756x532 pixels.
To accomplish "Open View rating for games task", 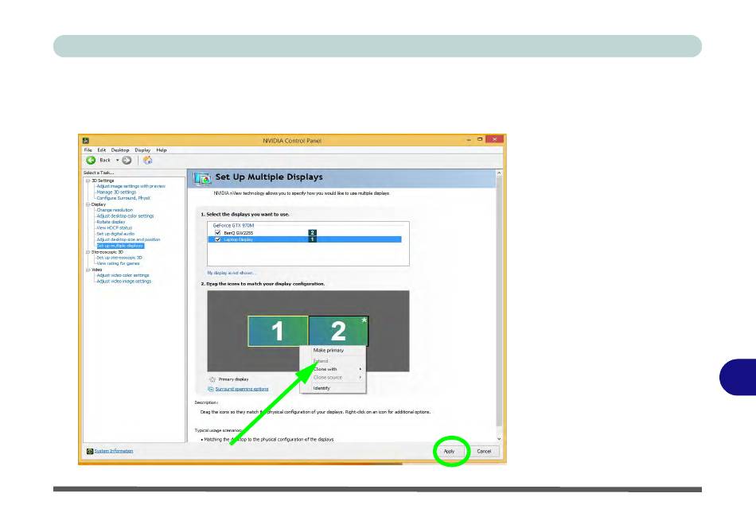I will (118, 263).
